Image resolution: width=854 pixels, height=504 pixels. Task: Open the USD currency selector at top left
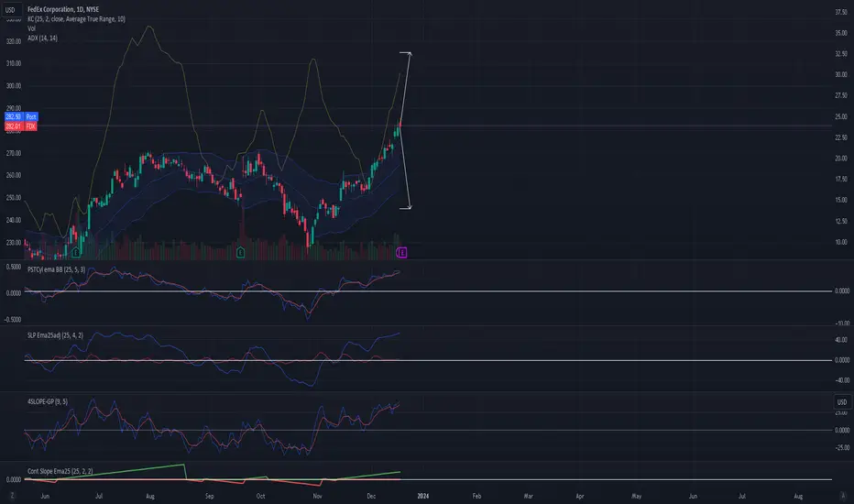10,10
